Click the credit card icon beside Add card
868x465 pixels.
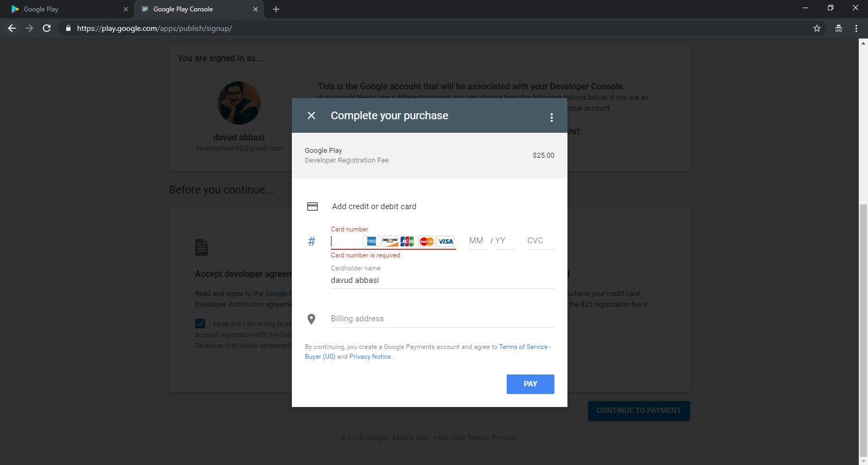312,206
